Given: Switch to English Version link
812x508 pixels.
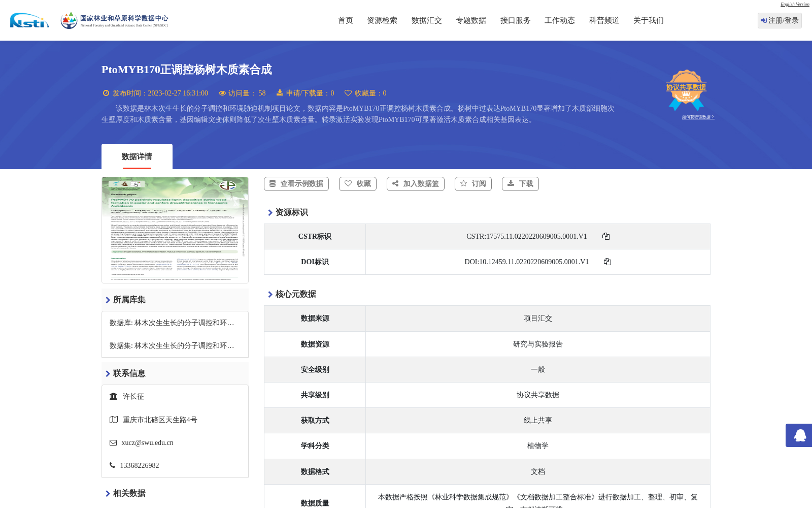Looking at the screenshot, I should click(x=795, y=4).
